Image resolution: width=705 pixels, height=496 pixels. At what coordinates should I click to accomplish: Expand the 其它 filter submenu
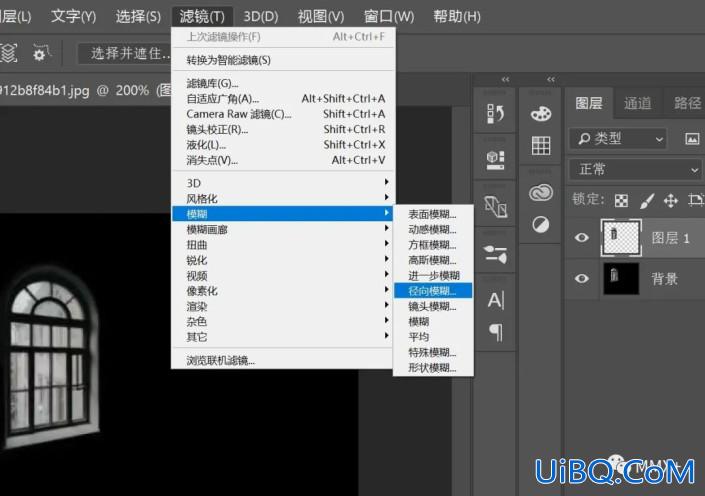(x=282, y=336)
